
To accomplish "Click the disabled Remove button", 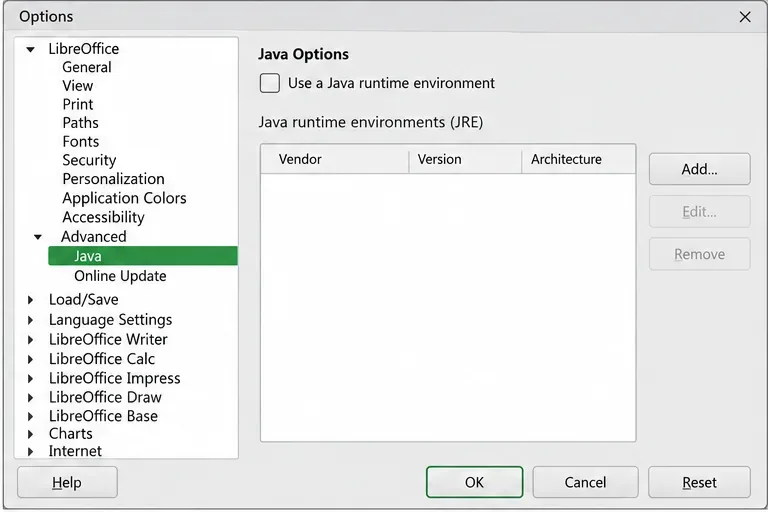I will point(699,254).
